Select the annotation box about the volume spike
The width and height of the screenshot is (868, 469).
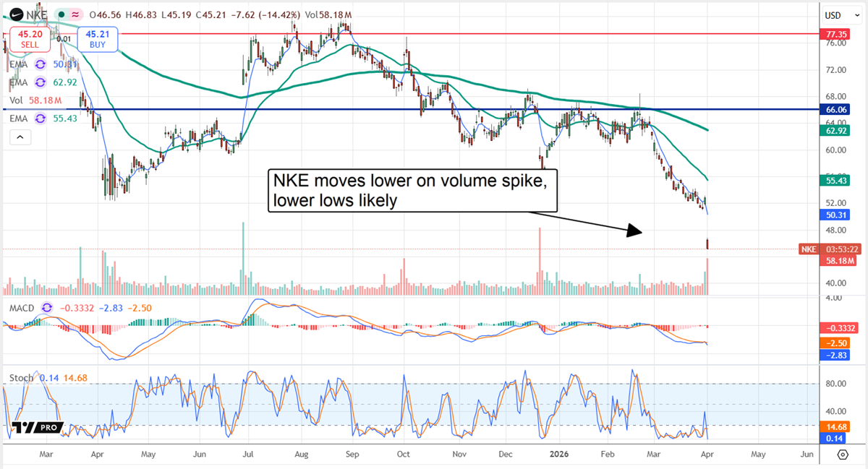pos(412,190)
